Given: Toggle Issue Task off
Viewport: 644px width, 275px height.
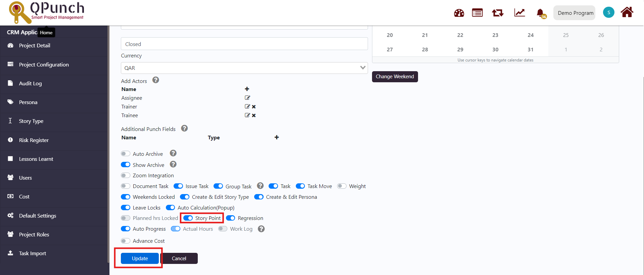Looking at the screenshot, I should (x=178, y=186).
